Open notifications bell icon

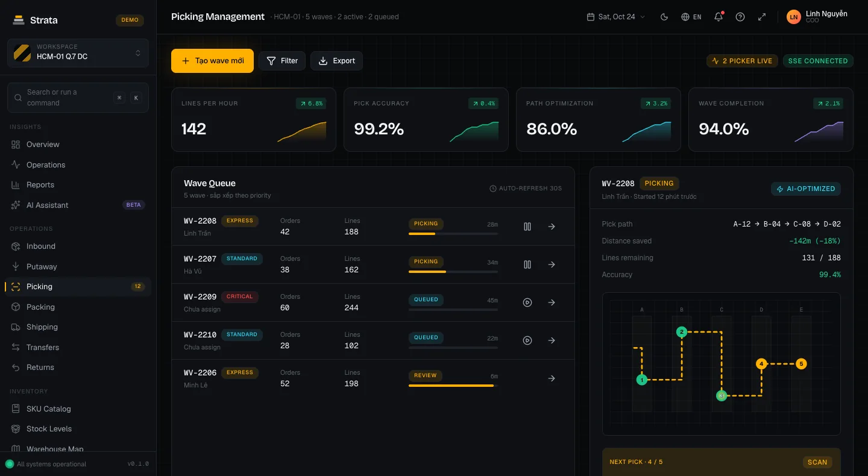(x=719, y=17)
